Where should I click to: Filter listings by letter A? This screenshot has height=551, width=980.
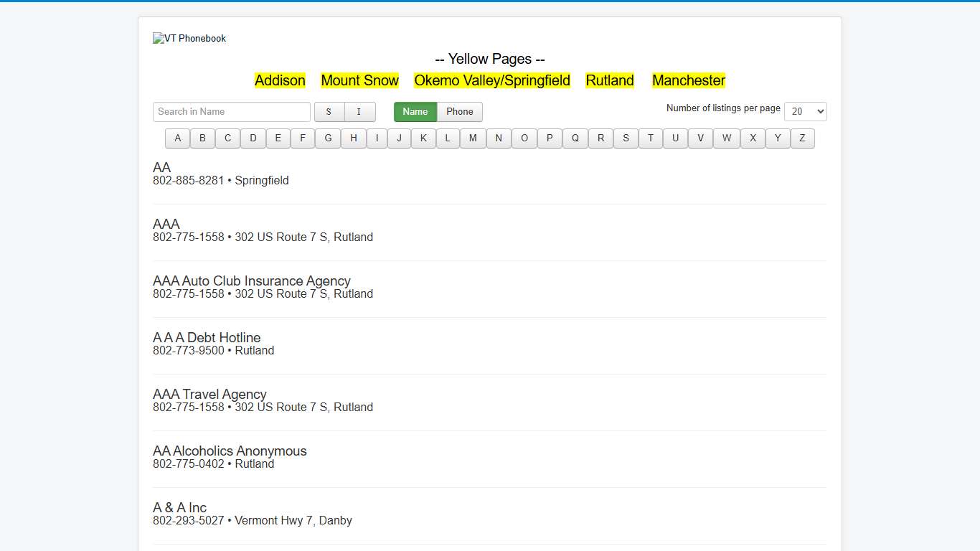[x=177, y=138]
